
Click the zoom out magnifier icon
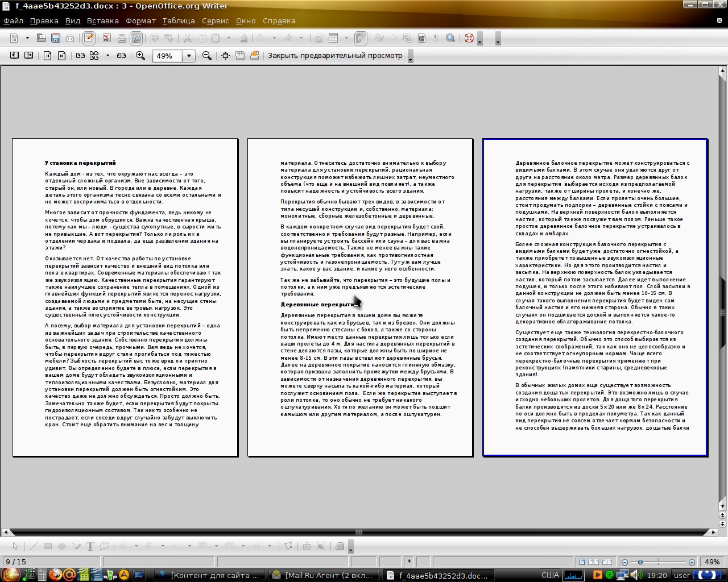[x=207, y=56]
